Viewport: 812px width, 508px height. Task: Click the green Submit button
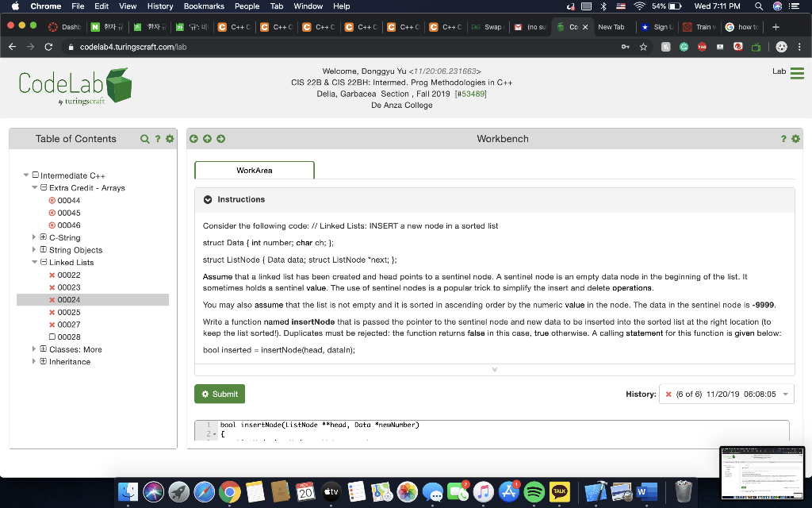[x=220, y=393]
